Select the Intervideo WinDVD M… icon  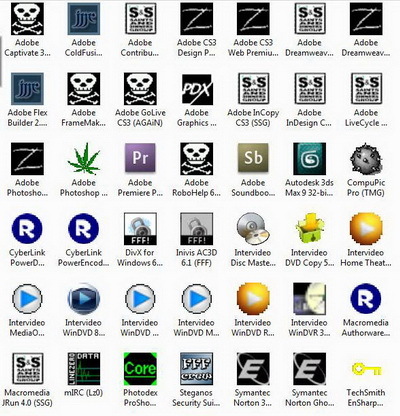pyautogui.click(x=197, y=299)
